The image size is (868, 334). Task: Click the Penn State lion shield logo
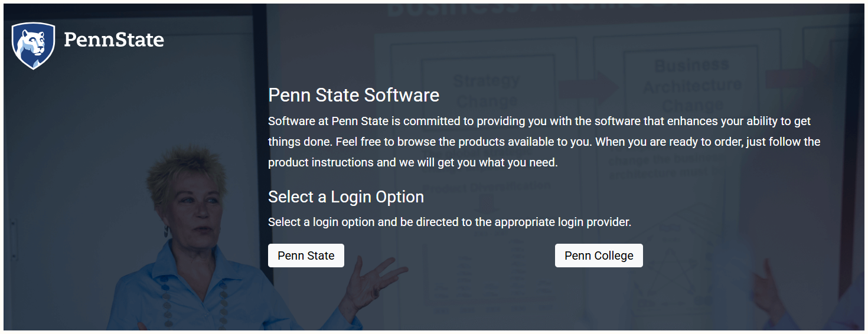click(33, 45)
